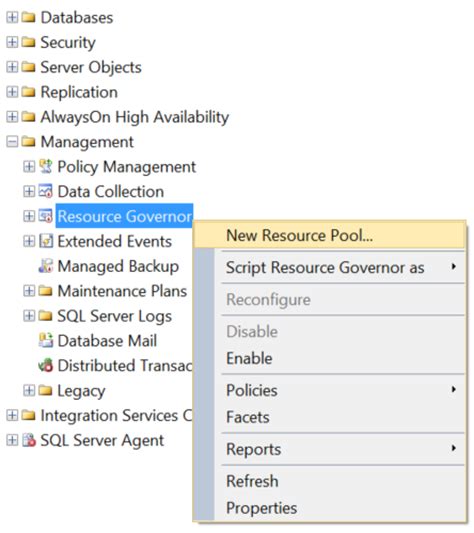474x533 pixels.
Task: Select the Security label in tree
Action: pos(68,42)
